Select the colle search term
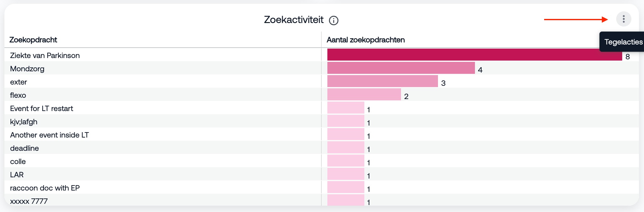This screenshot has height=212, width=644. 18,162
